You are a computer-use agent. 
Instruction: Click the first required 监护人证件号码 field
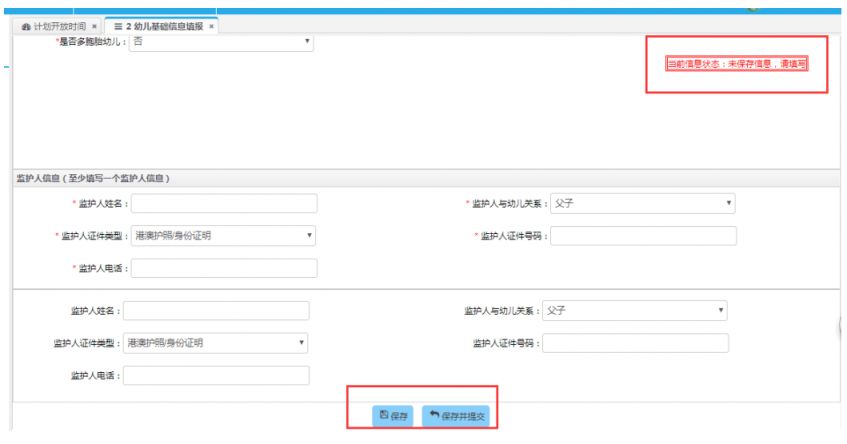pyautogui.click(x=643, y=236)
